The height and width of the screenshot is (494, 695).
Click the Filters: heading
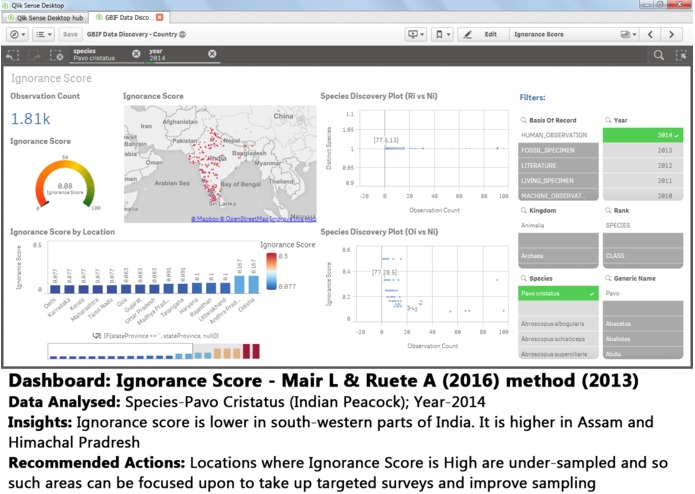point(532,97)
